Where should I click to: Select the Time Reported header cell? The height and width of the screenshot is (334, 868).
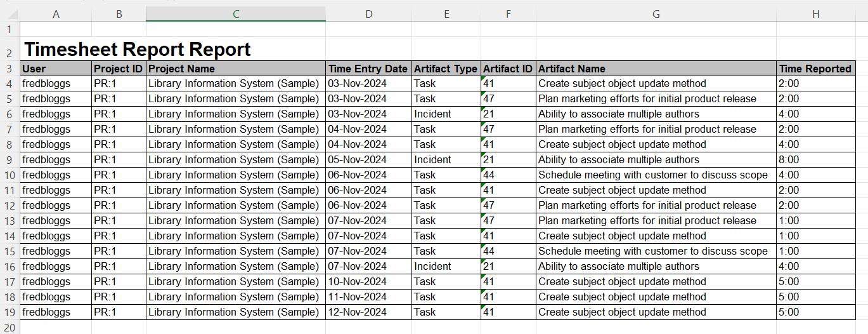(x=815, y=69)
